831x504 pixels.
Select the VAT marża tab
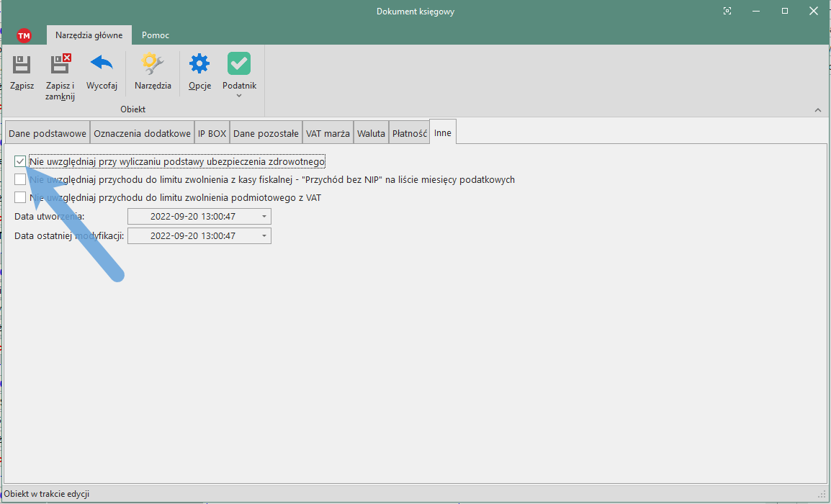point(328,134)
